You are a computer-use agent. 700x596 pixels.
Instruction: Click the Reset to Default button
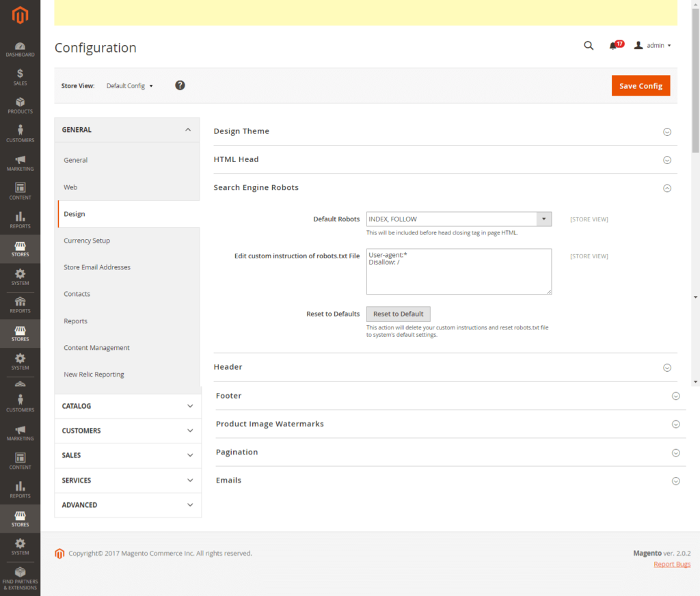coord(399,314)
